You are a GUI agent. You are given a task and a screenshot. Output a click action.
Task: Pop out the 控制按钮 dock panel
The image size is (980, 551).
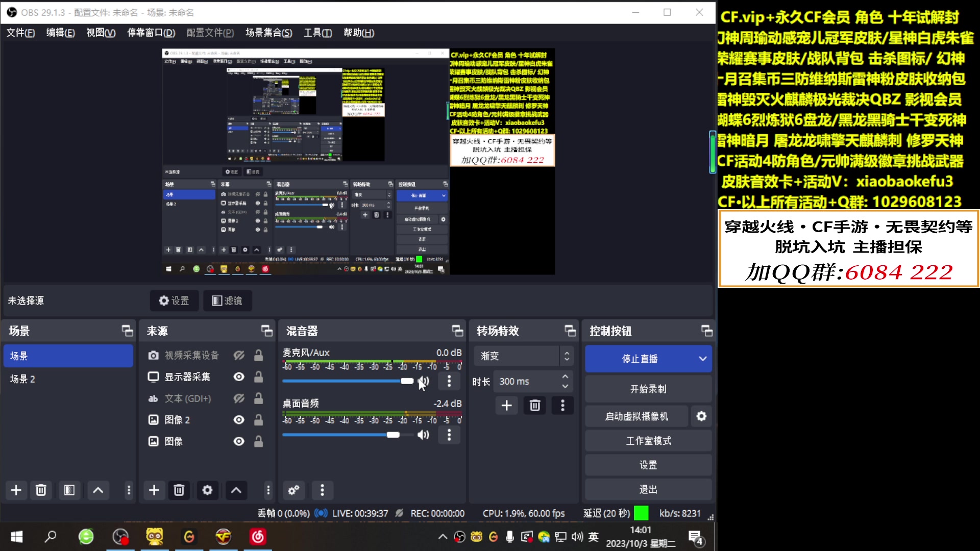click(x=707, y=331)
